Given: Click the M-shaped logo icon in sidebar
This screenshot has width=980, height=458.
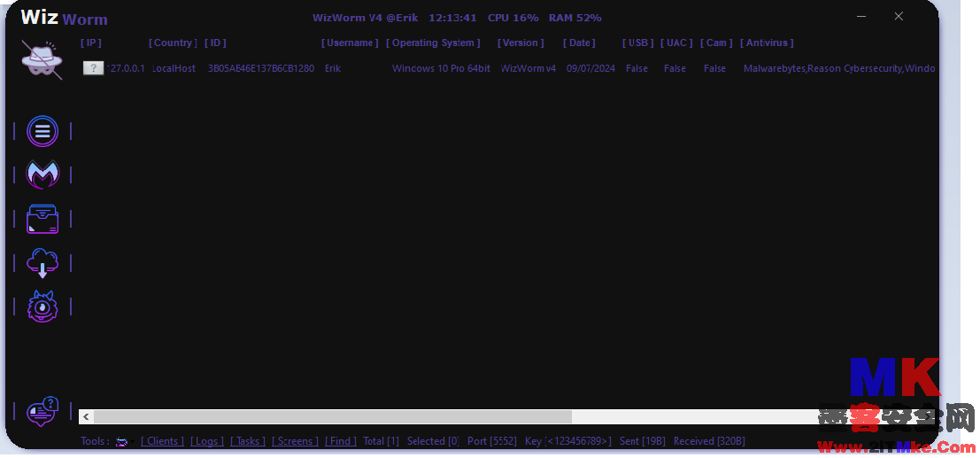Looking at the screenshot, I should pyautogui.click(x=42, y=175).
